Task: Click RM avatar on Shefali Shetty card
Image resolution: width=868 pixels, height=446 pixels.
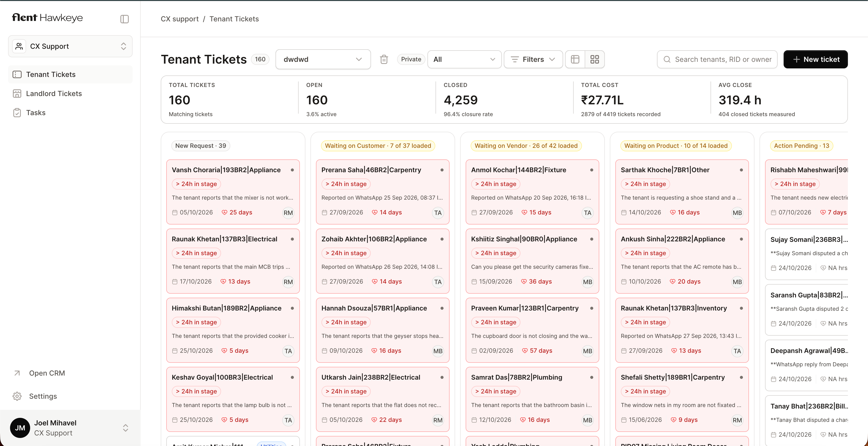Action: coord(737,420)
